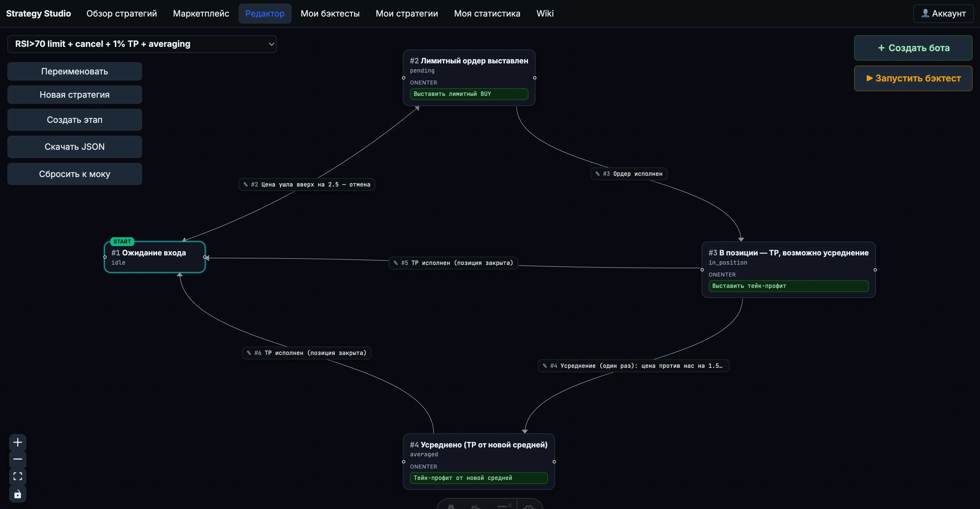Screen dimensions: 980x509
Task: Open the Аккаунт menu
Action: [943, 13]
